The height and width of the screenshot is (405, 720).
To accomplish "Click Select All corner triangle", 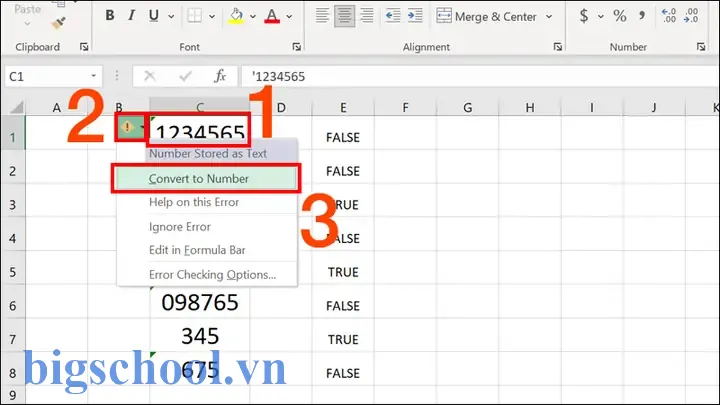I will pyautogui.click(x=17, y=107).
